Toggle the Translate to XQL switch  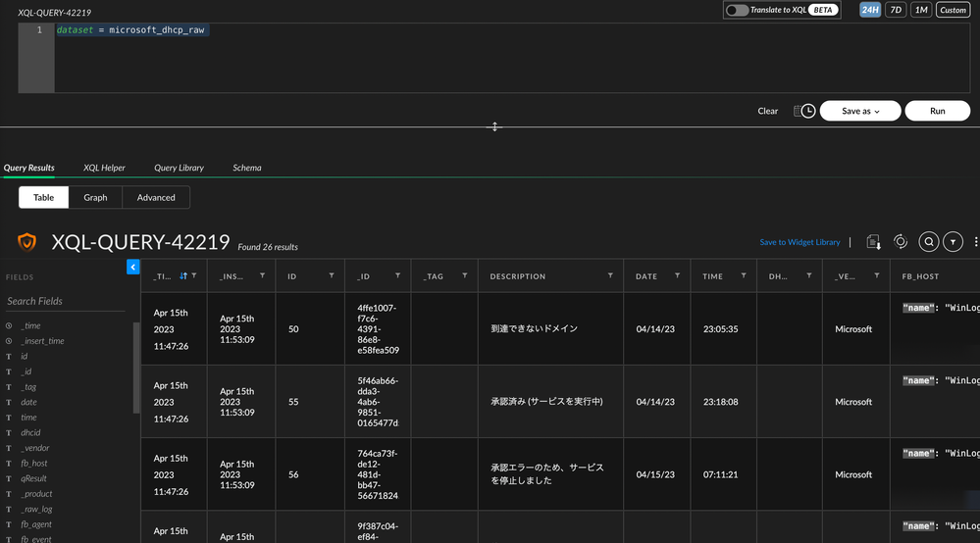coord(738,10)
